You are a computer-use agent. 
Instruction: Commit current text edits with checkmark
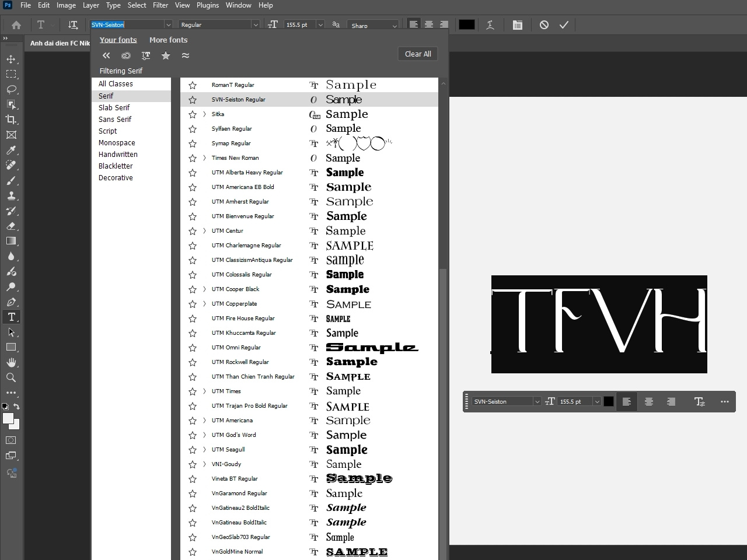pos(564,25)
